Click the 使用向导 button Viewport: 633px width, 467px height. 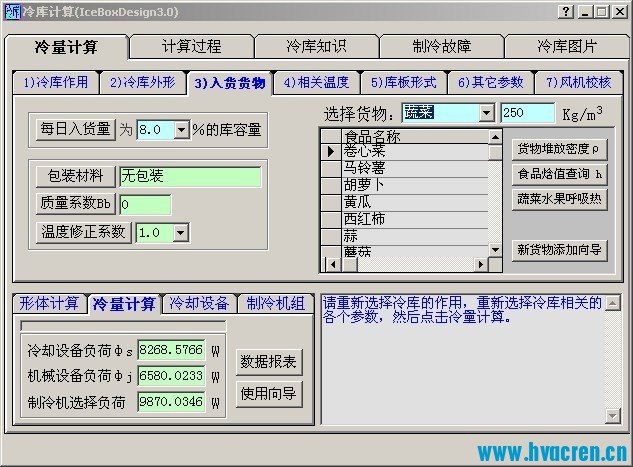point(269,394)
